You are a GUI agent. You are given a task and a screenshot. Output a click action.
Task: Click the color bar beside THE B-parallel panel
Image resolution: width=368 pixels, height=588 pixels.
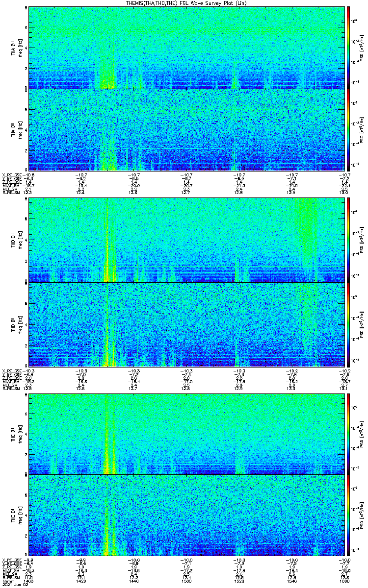click(x=348, y=516)
